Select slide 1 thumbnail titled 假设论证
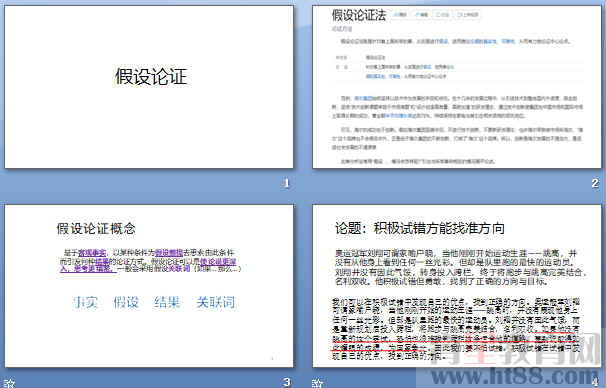Screen dimensions: 606x388 [x=149, y=87]
